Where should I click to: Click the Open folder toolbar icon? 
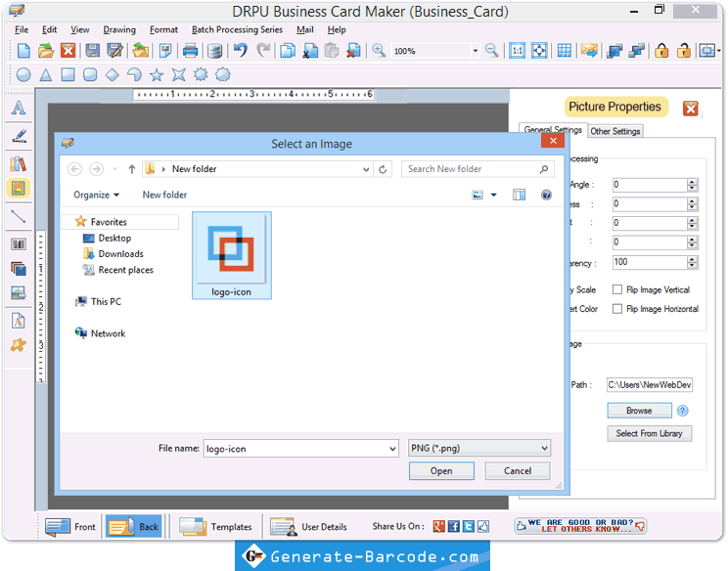pyautogui.click(x=45, y=51)
